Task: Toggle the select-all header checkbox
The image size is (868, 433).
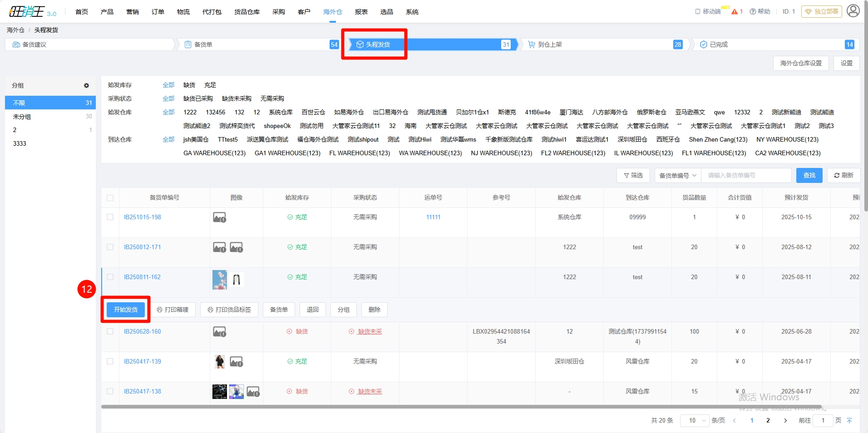Action: [x=110, y=198]
